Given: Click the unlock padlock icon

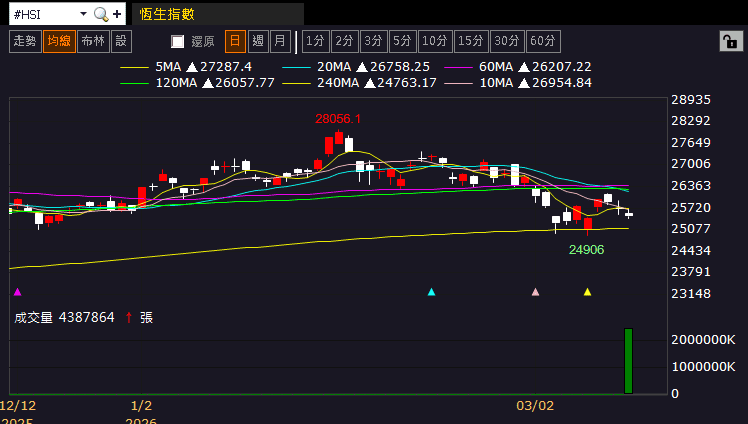Looking at the screenshot, I should 731,41.
